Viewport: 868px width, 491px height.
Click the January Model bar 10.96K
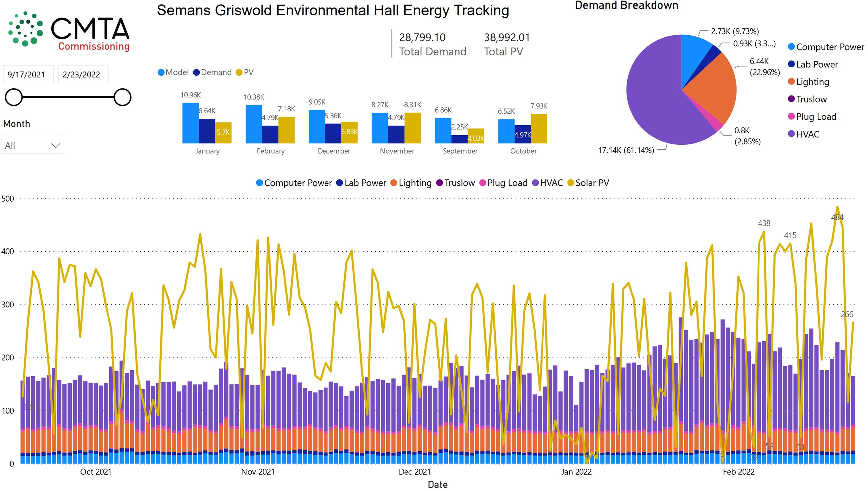[x=191, y=123]
